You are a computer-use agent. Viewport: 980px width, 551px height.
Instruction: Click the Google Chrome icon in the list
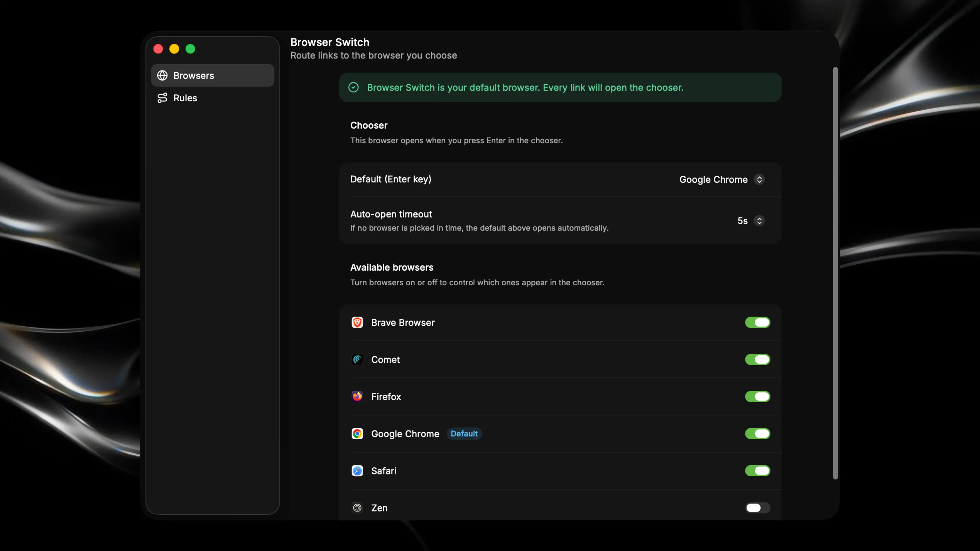click(x=357, y=433)
